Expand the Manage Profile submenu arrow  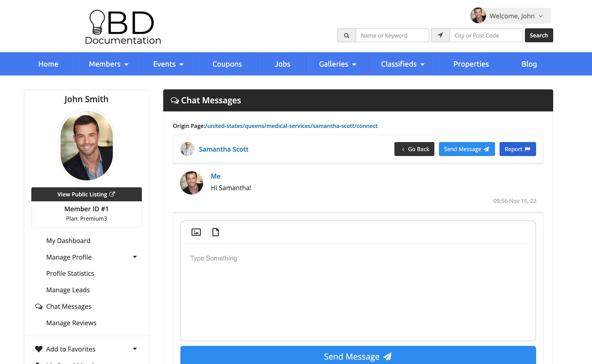click(135, 257)
